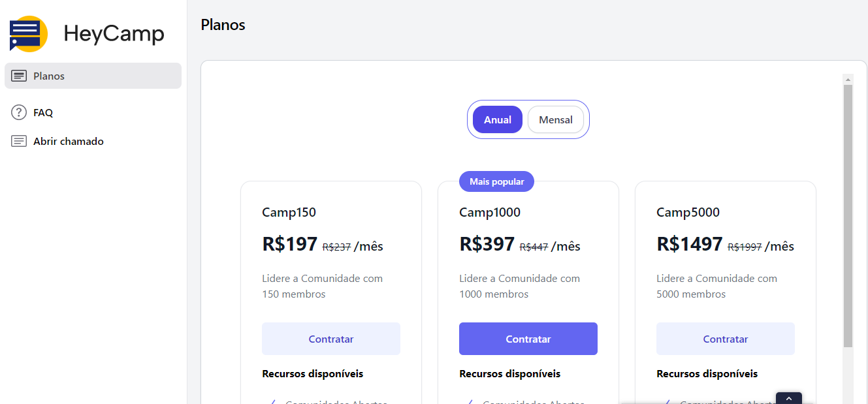Open the Planos menu item
Screen dimensions: 868x404
(49, 76)
